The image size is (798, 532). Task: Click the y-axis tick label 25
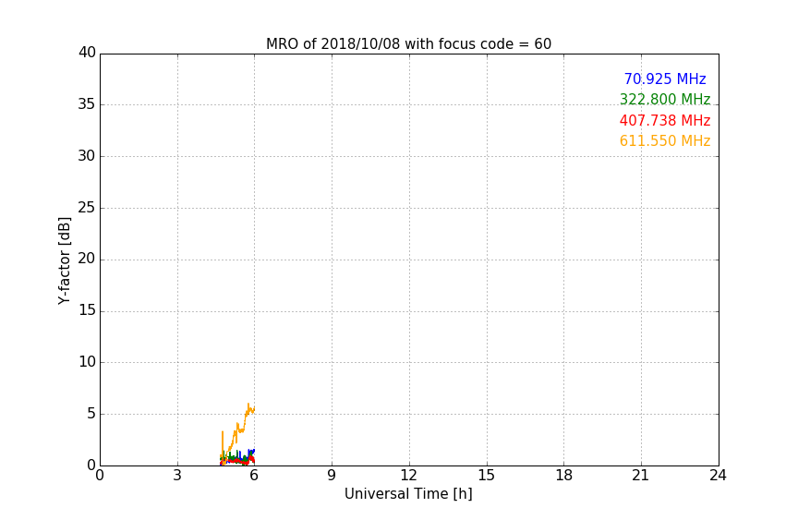point(87,208)
